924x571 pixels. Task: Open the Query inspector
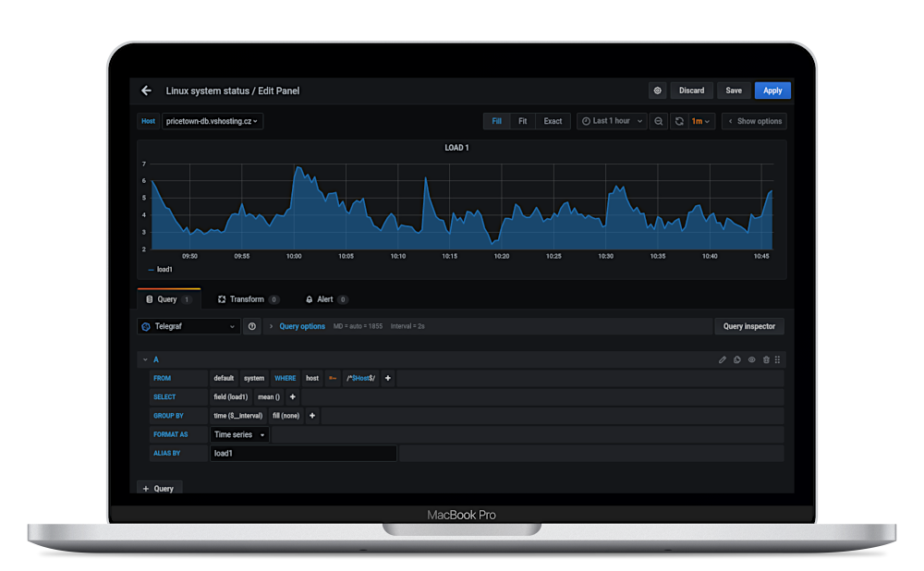[749, 326]
